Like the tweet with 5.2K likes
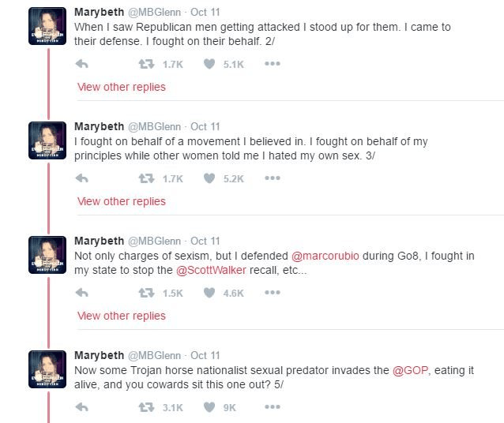Image resolution: width=504 pixels, height=423 pixels. click(209, 179)
